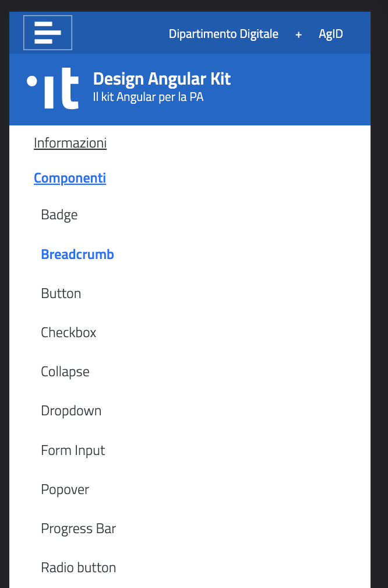This screenshot has width=388, height=588.
Task: Select Radio button from the sidebar
Action: pyautogui.click(x=78, y=568)
